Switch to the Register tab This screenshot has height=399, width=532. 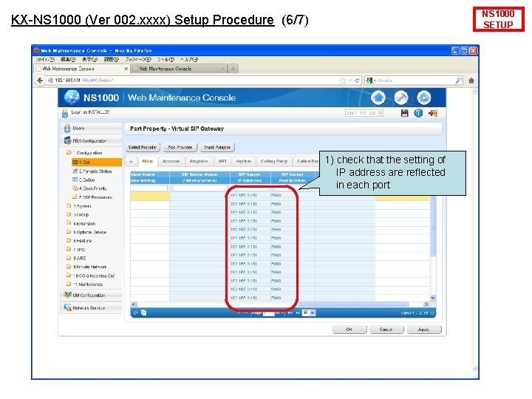pyautogui.click(x=199, y=162)
